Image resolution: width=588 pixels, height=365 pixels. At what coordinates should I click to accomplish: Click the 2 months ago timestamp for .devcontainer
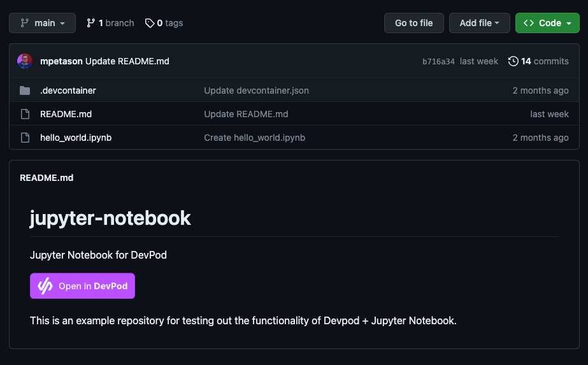pos(540,90)
